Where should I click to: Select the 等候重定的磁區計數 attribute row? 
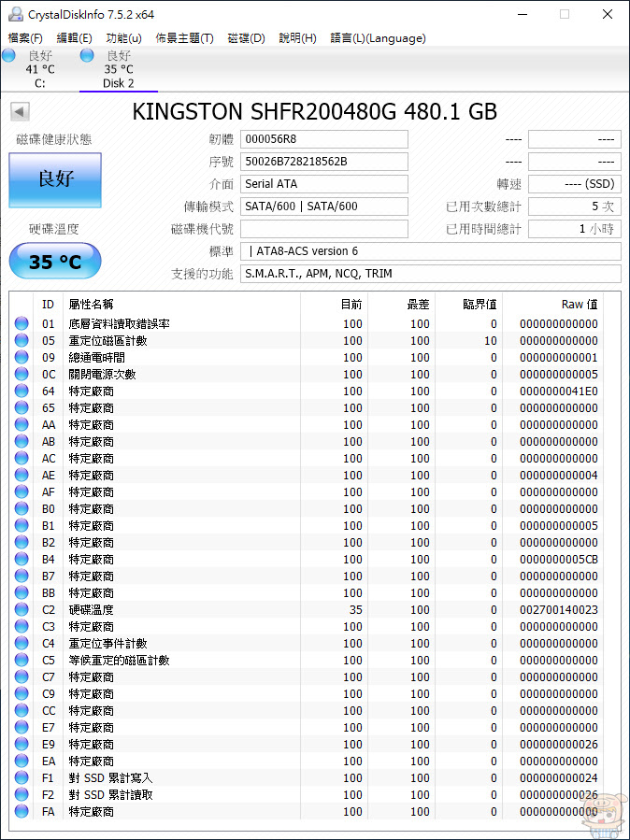click(x=307, y=660)
